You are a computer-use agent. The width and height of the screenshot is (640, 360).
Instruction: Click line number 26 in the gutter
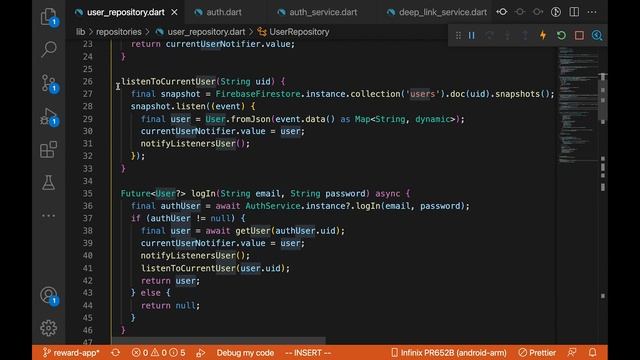tap(88, 81)
